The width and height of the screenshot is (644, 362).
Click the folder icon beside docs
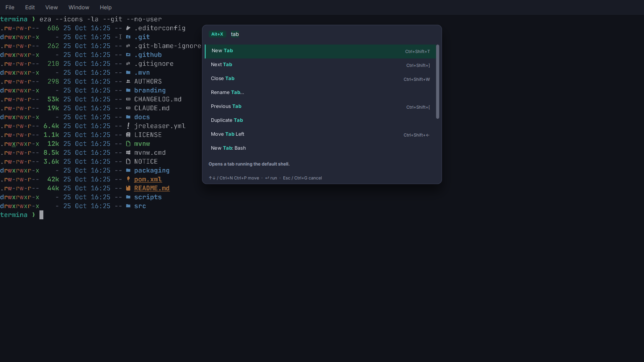tap(128, 117)
